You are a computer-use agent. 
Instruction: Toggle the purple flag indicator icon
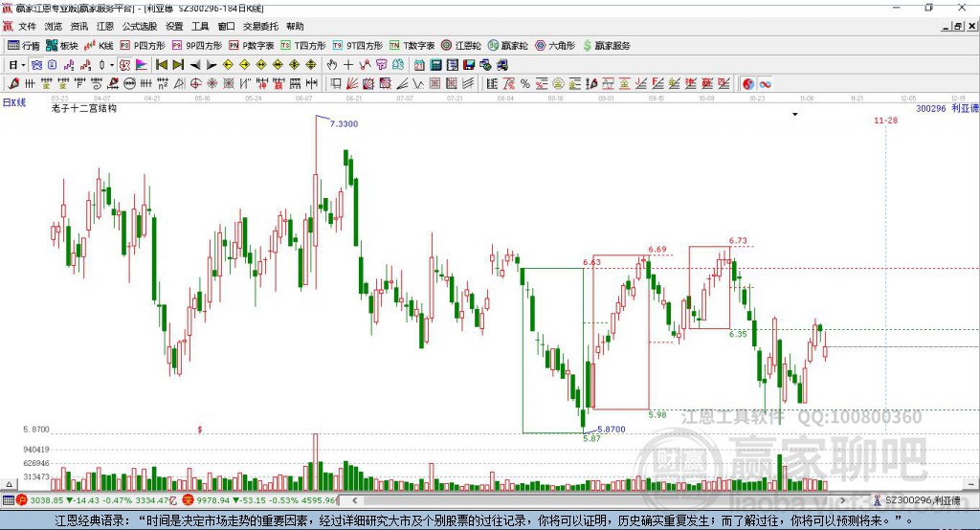click(x=142, y=65)
